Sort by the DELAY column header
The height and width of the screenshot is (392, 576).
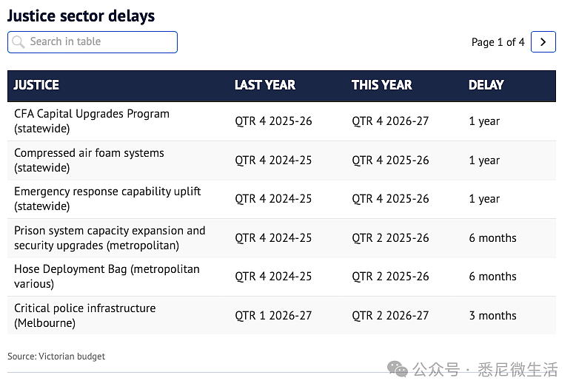(x=486, y=85)
